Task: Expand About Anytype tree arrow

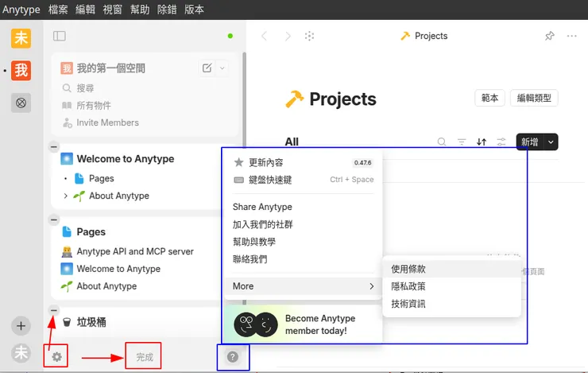Action: (66, 196)
